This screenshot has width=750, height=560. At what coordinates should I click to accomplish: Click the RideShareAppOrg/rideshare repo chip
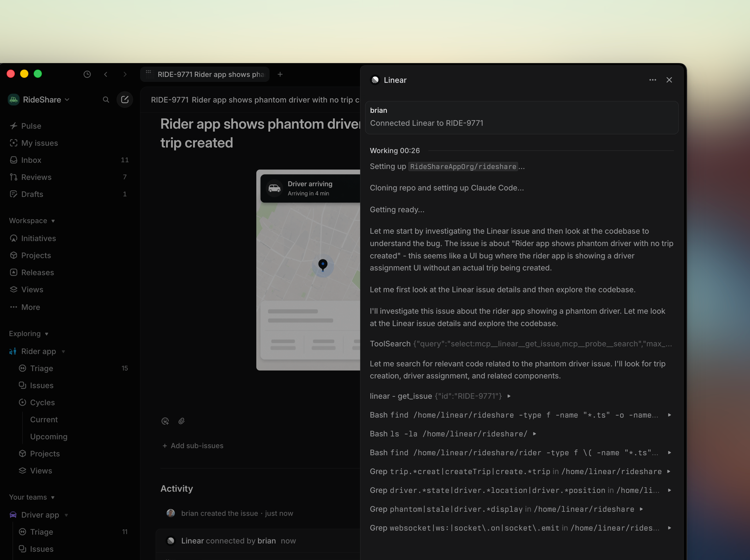[x=463, y=166]
